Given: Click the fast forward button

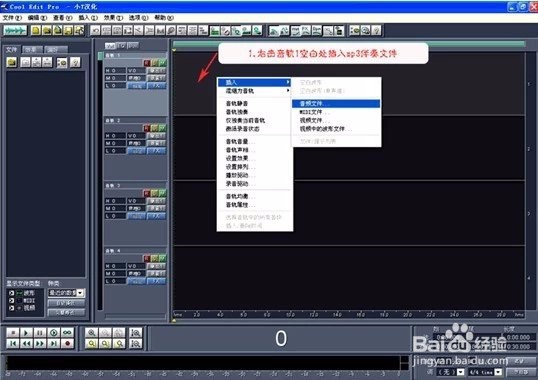Looking at the screenshot, I should coord(40,343).
